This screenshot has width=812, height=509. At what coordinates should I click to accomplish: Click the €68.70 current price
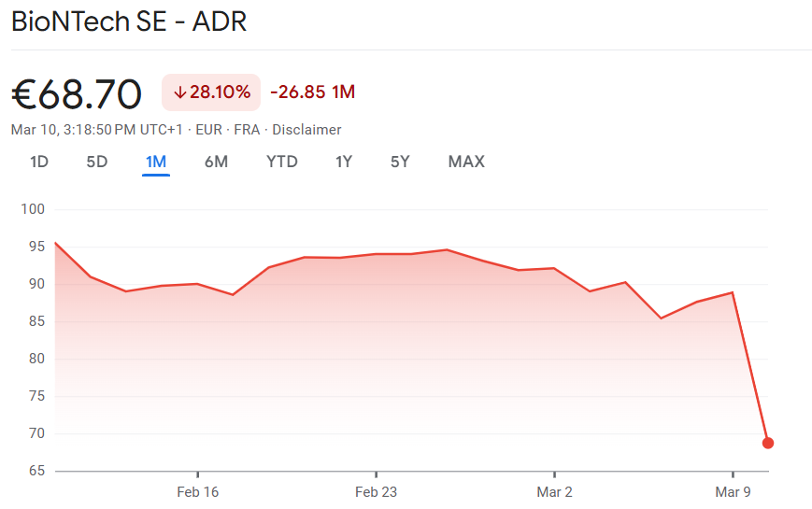coord(77,93)
